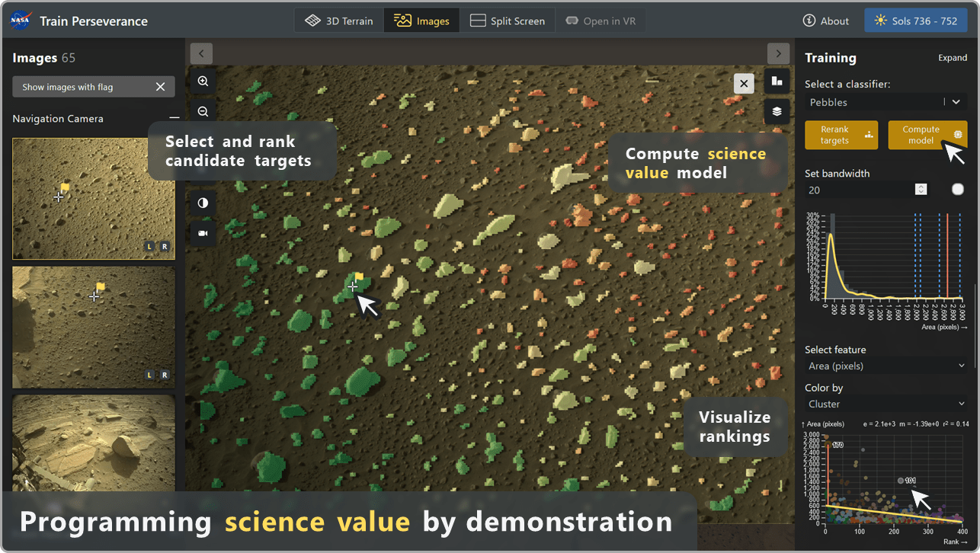The height and width of the screenshot is (553, 980).
Task: Click Expand in the Training panel
Action: coord(953,58)
